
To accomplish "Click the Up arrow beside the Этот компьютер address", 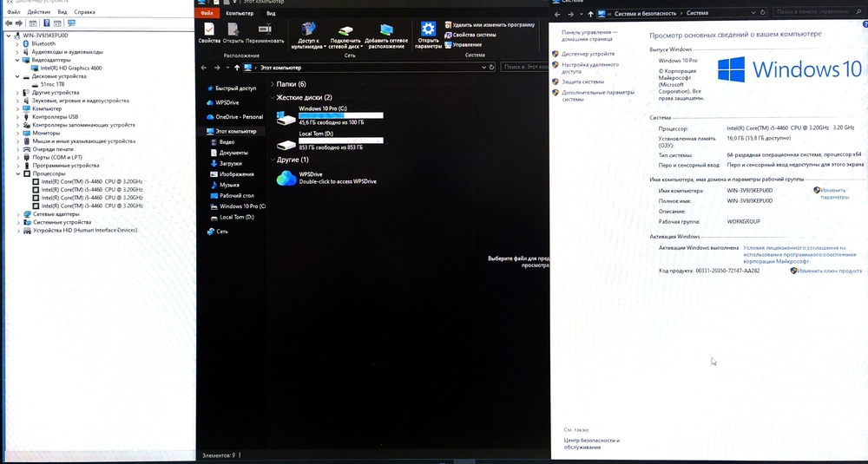I will tap(237, 68).
